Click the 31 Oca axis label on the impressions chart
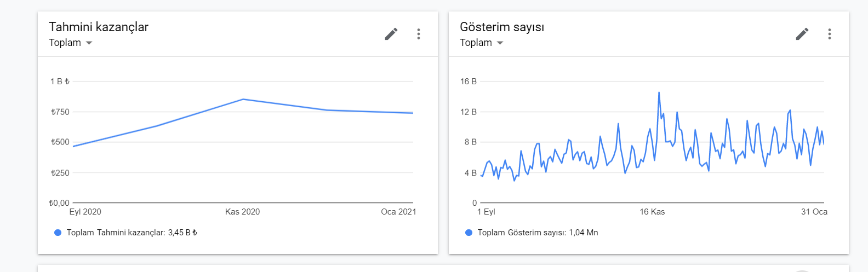 click(814, 212)
